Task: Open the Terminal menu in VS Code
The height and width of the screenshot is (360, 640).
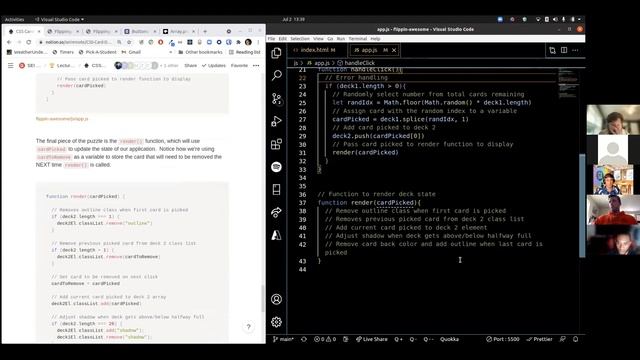Action: pyautogui.click(x=358, y=39)
